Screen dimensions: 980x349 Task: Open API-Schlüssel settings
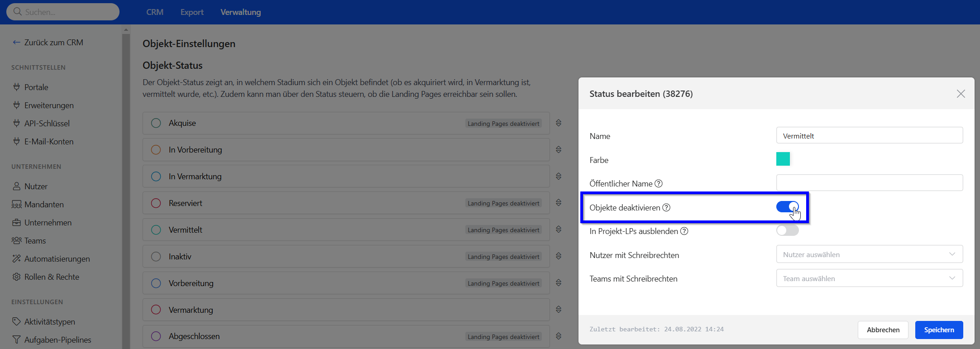[x=47, y=124]
